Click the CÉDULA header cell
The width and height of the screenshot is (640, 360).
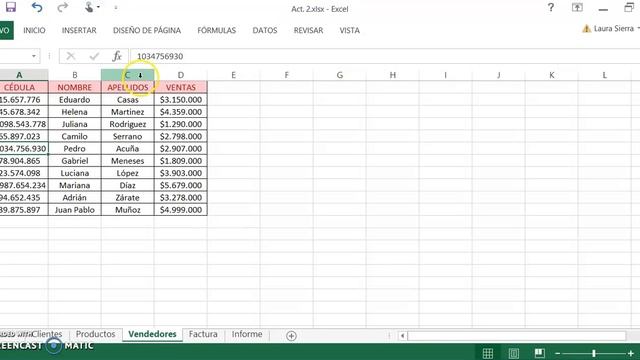[24, 87]
